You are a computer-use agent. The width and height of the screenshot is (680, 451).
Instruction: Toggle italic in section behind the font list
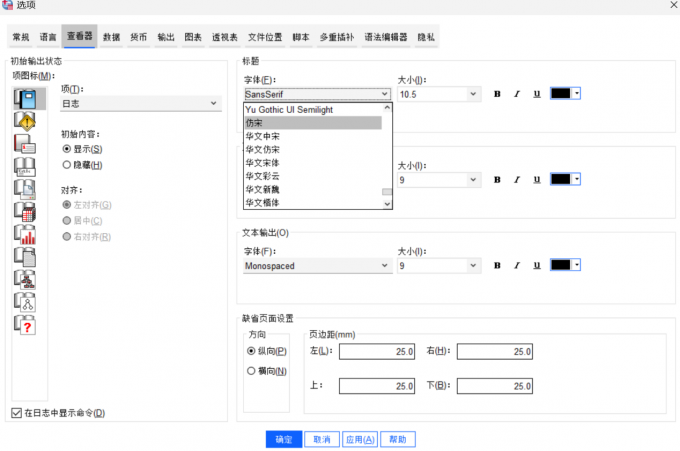(x=517, y=180)
